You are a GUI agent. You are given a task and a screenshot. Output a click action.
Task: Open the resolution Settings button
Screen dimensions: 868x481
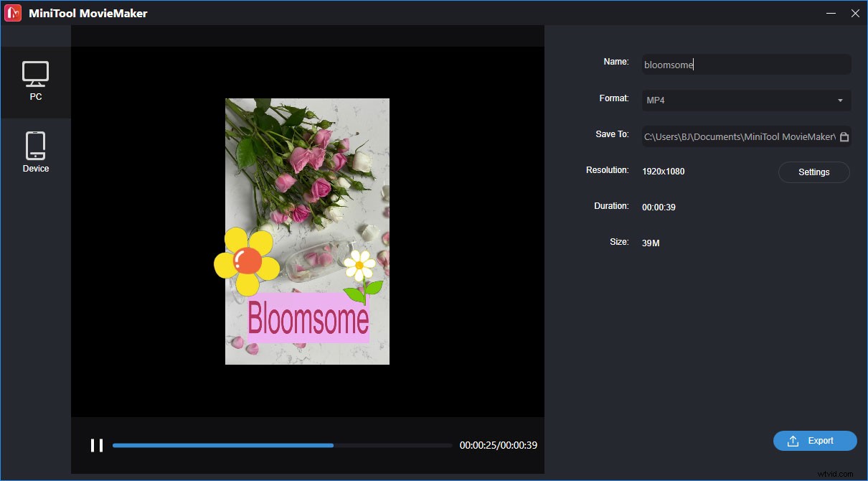[x=813, y=172]
